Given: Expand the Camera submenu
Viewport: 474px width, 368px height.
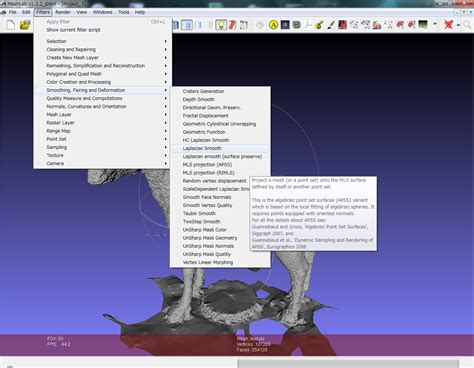Looking at the screenshot, I should click(x=103, y=163).
